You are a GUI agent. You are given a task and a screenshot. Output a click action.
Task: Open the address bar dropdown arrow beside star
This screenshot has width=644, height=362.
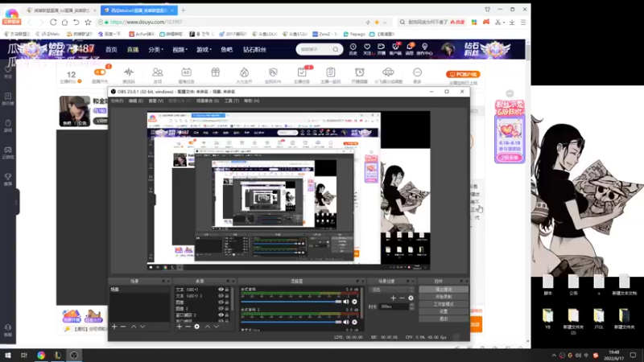tap(385, 23)
